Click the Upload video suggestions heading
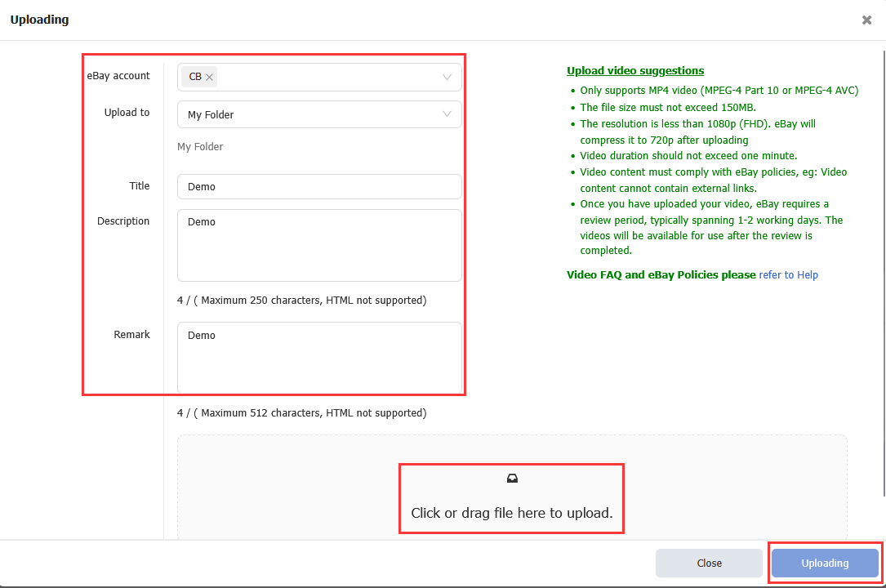 point(635,71)
